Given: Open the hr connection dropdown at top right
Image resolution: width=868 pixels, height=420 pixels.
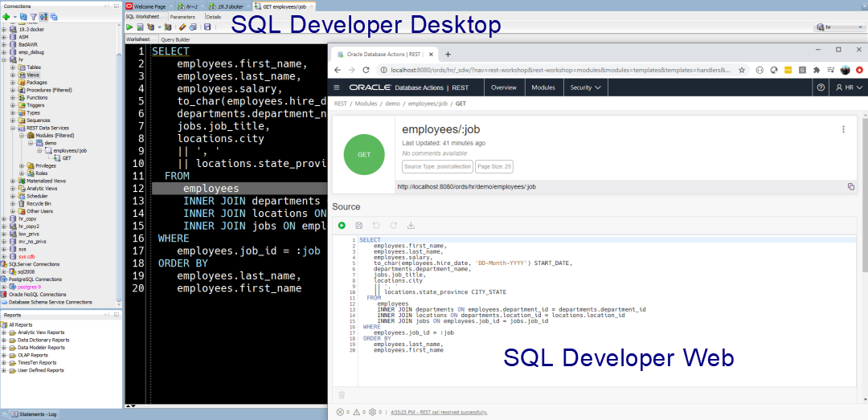Looking at the screenshot, I should [839, 27].
